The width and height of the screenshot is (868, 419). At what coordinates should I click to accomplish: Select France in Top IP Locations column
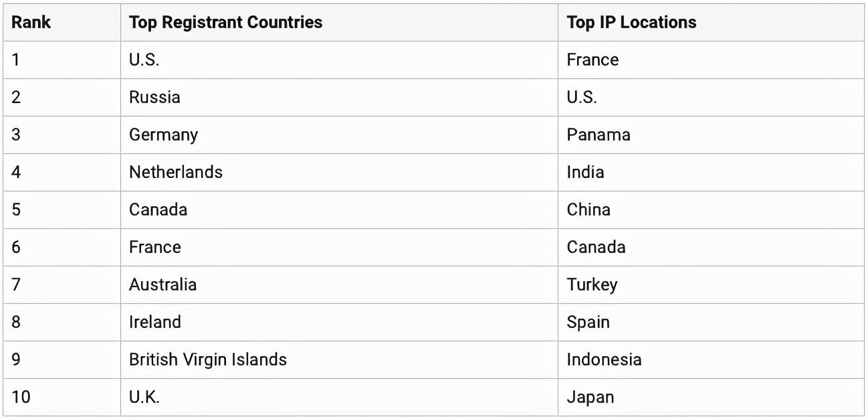592,60
